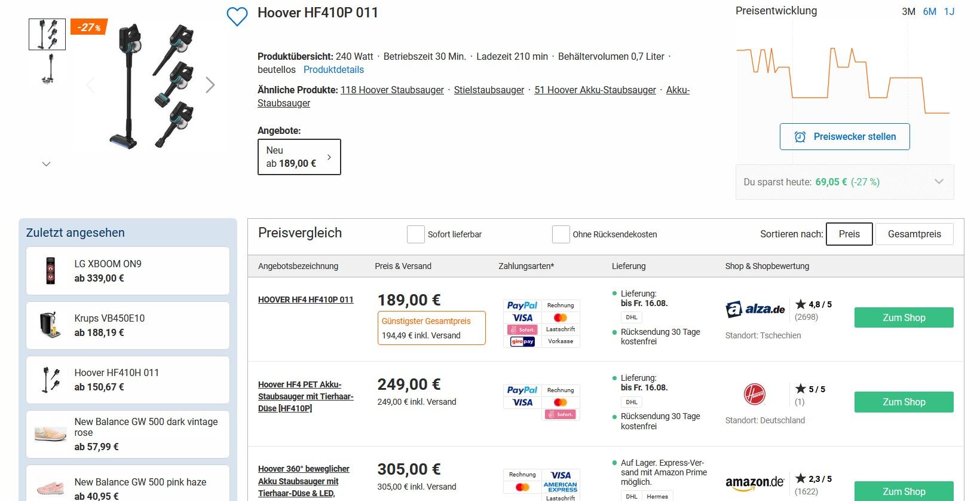Tick the Ohne Rücksendekosten checkbox

tap(561, 234)
